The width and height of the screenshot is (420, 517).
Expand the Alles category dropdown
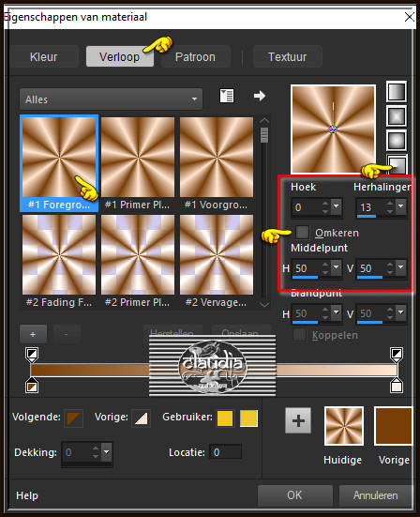[111, 99]
